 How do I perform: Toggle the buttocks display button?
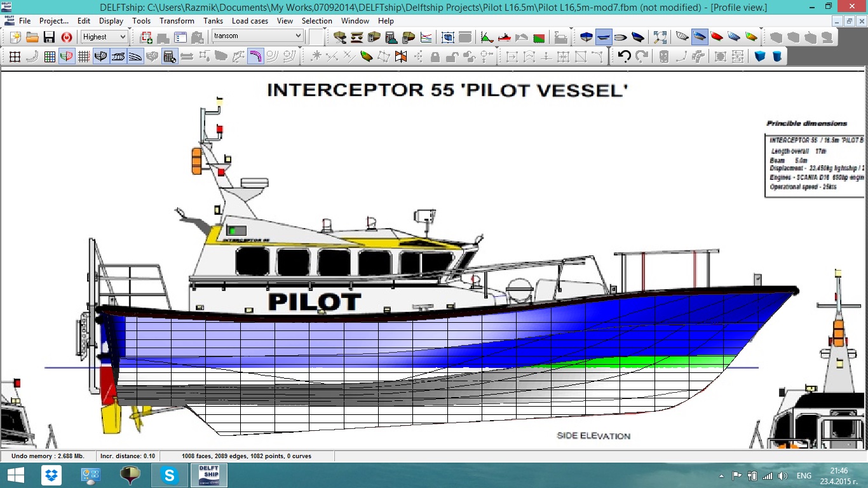click(118, 57)
